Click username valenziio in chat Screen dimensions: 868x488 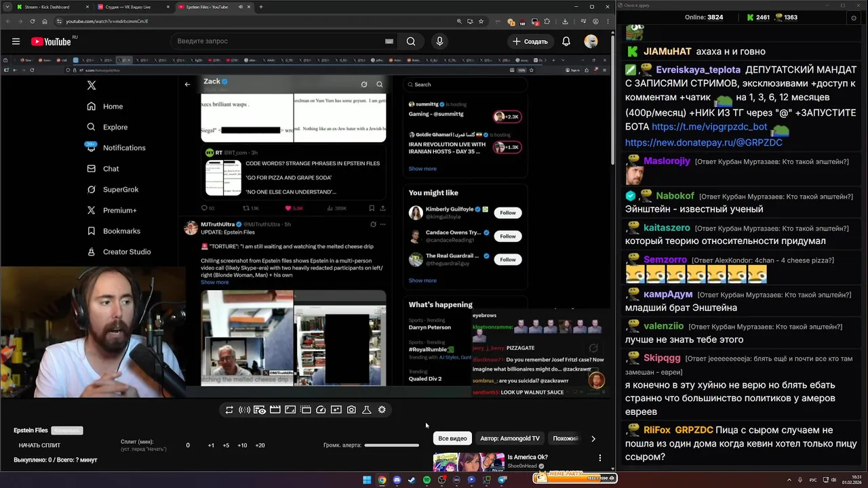point(664,326)
